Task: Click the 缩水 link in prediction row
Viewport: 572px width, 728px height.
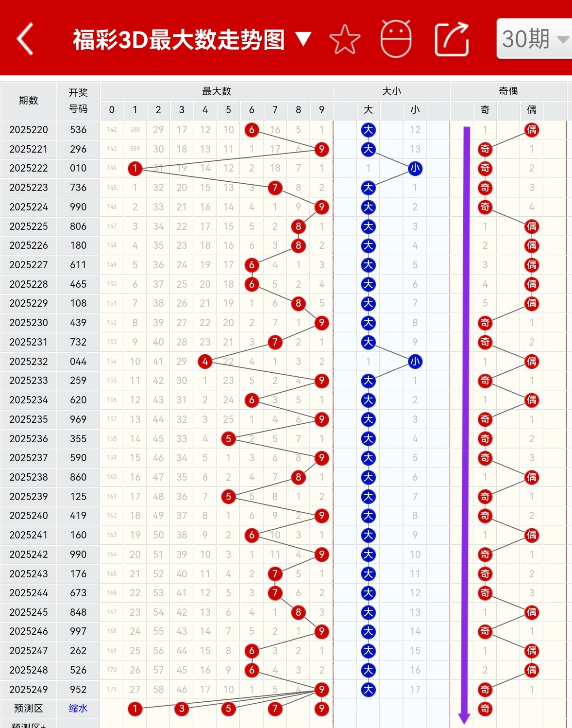Action: pos(78,708)
